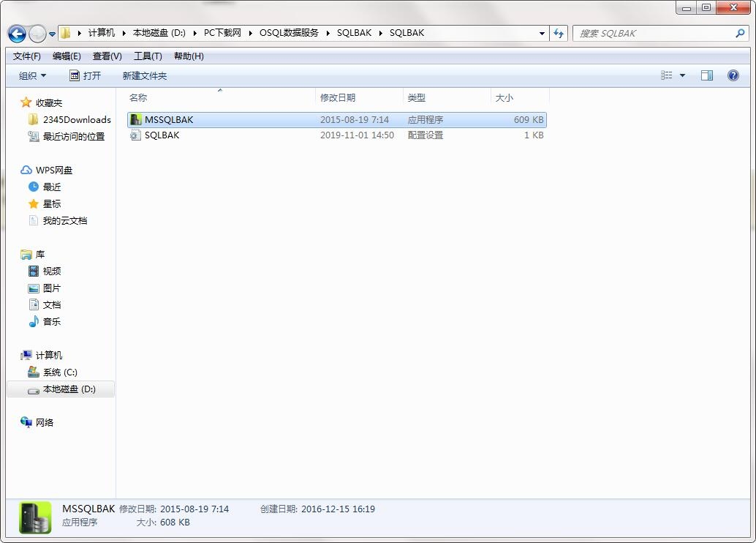The image size is (756, 543).
Task: Refresh the current folder view
Action: pos(559,34)
